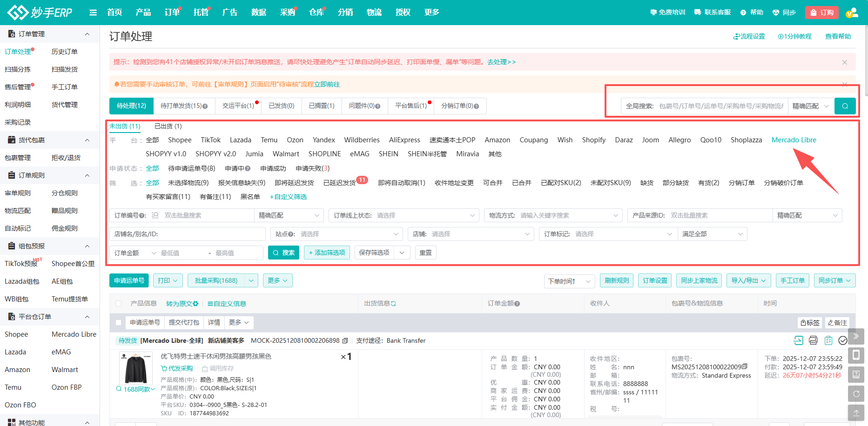Close the red warning notice banner
This screenshot has width=868, height=426.
845,62
